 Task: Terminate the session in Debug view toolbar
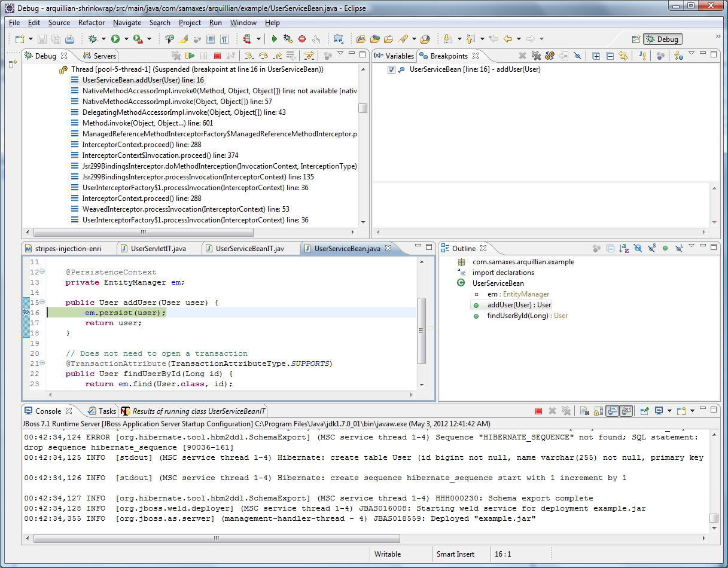[217, 56]
